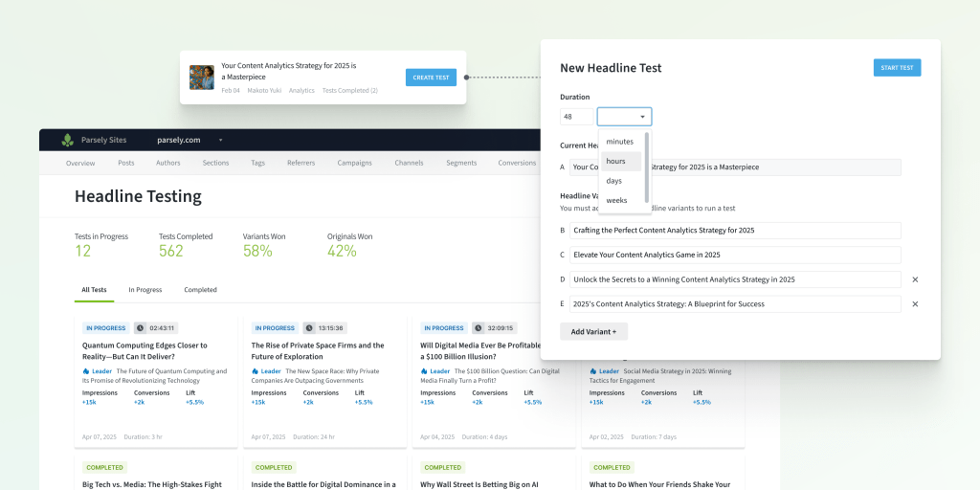Image resolution: width=980 pixels, height=490 pixels.
Task: Remove headline variant E with X icon
Action: click(x=914, y=304)
